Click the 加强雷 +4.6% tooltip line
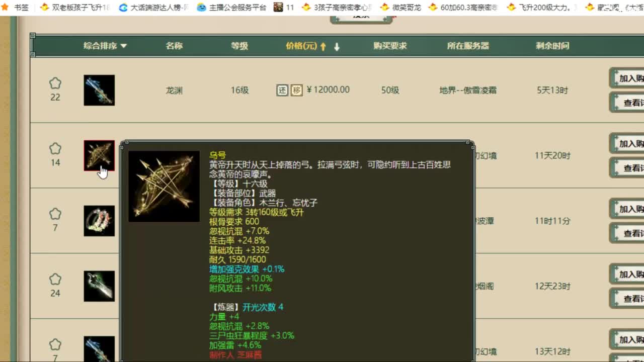The image size is (644, 362). point(235,345)
